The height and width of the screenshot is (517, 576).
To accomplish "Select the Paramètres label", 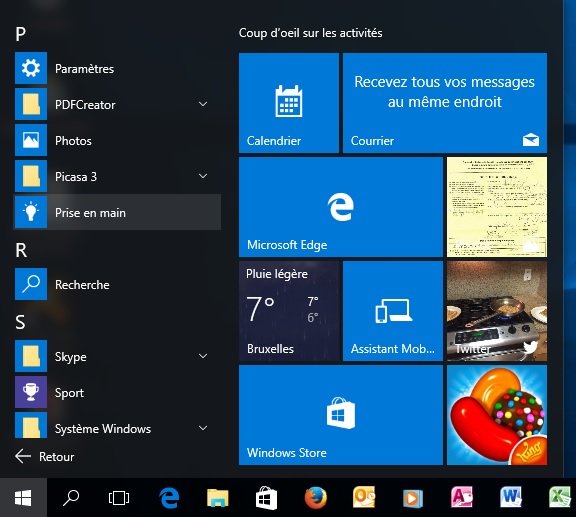I will click(x=84, y=69).
